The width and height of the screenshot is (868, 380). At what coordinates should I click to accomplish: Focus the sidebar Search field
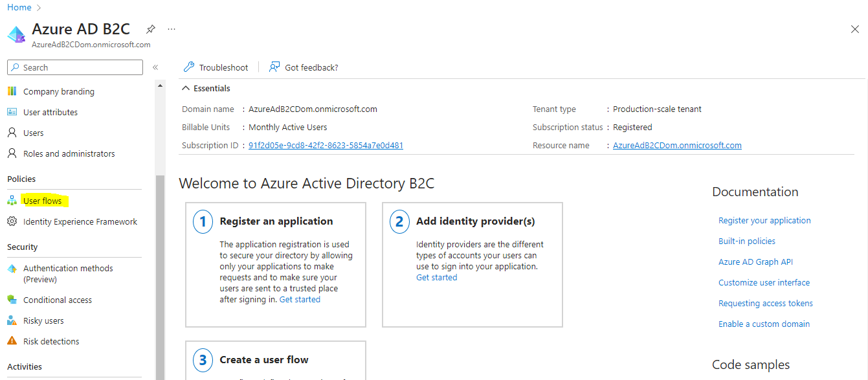coord(75,67)
